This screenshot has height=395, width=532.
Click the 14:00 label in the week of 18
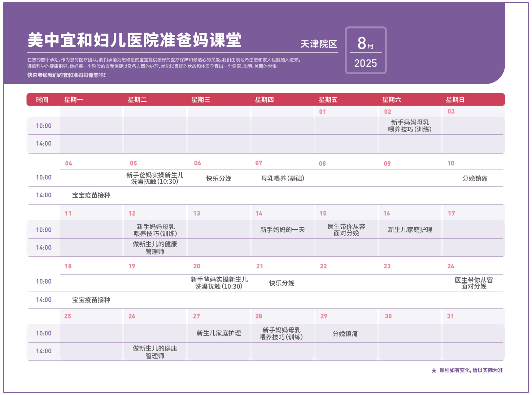click(x=44, y=300)
